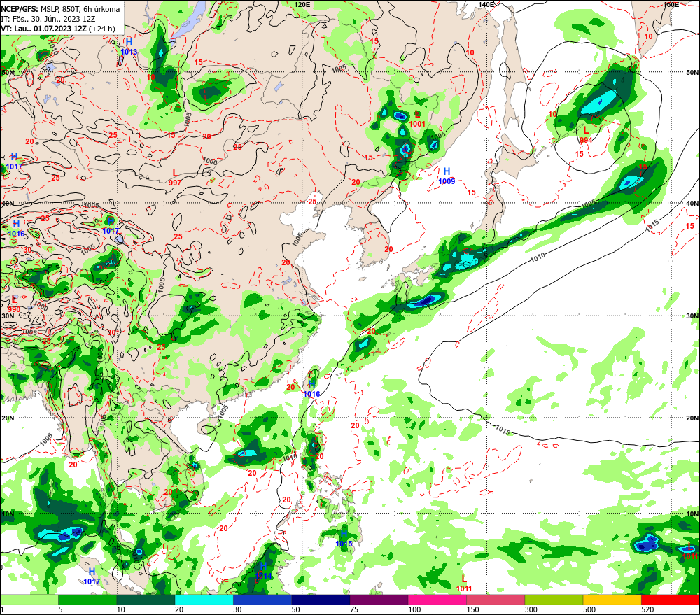Pick the red 520+ legend swatch

[x=671, y=600]
